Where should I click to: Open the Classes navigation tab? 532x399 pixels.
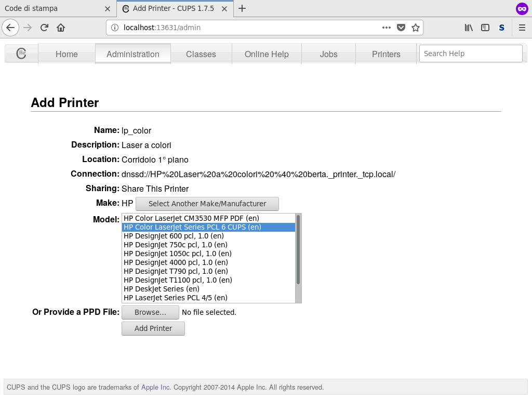point(201,54)
